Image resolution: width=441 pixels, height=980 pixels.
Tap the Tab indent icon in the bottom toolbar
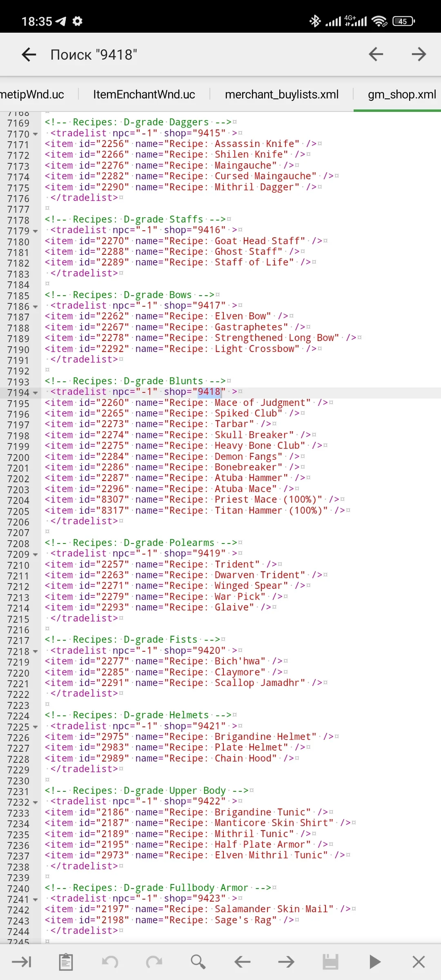click(x=22, y=962)
